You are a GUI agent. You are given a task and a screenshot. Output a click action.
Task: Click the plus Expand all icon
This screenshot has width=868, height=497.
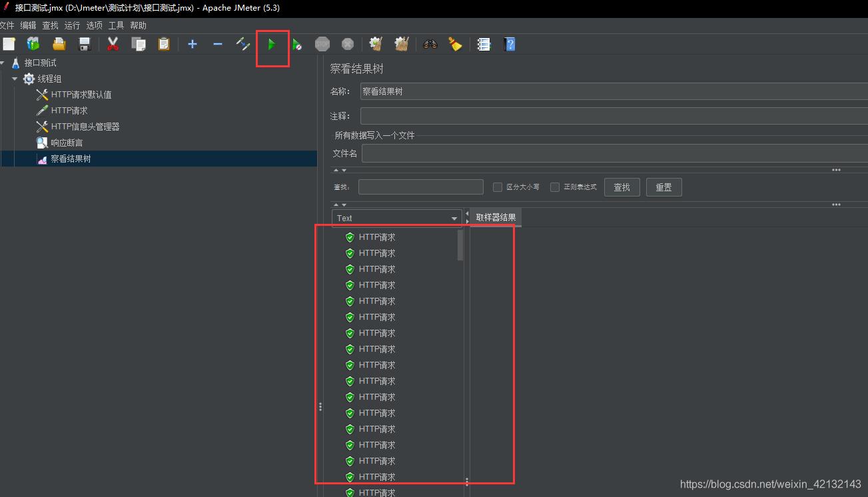click(x=193, y=45)
